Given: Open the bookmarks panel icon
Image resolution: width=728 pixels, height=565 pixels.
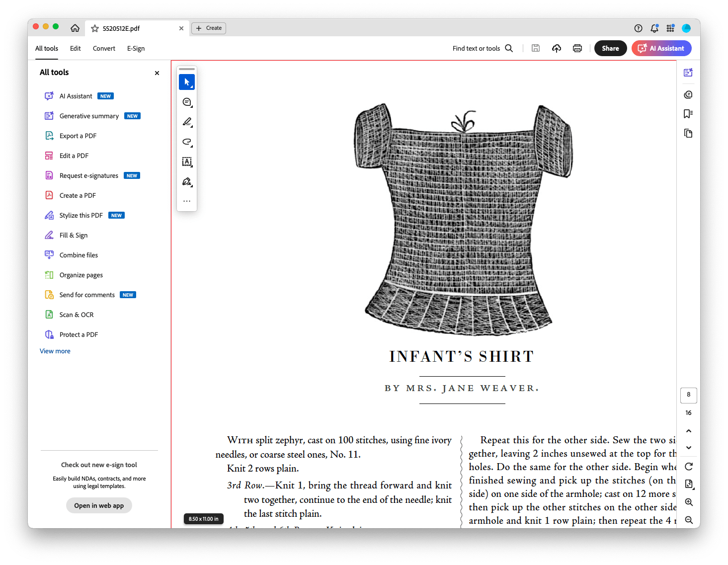Looking at the screenshot, I should coord(688,114).
